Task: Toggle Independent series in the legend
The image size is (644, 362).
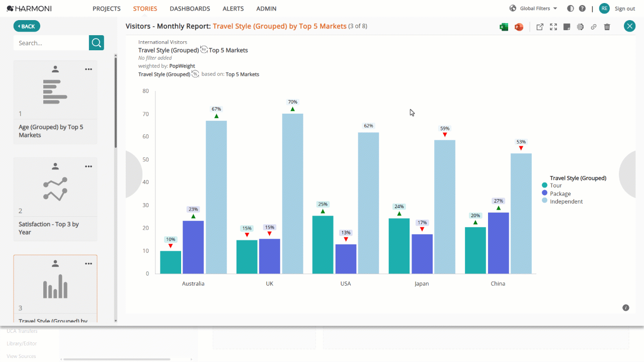Action: click(562, 202)
